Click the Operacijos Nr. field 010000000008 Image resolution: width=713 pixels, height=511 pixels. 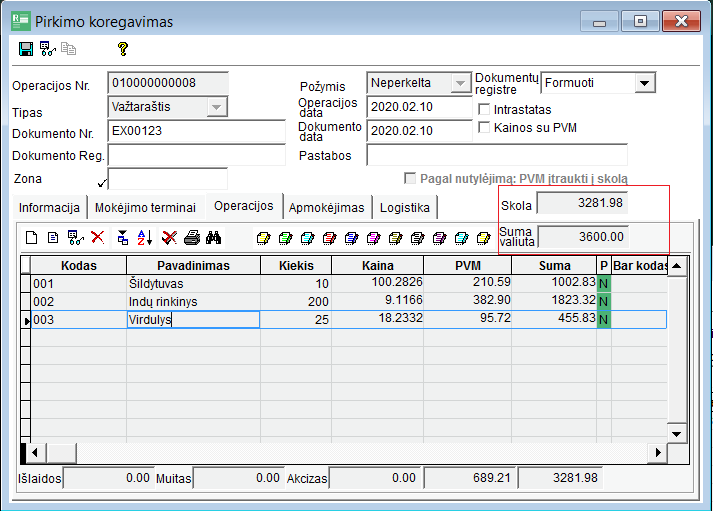pyautogui.click(x=168, y=83)
